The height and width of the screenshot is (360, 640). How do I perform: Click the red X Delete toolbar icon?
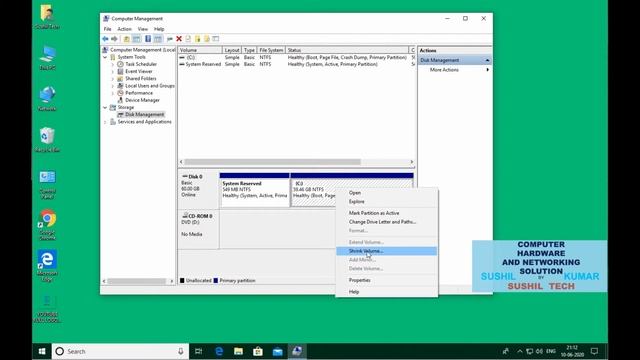[x=179, y=39]
